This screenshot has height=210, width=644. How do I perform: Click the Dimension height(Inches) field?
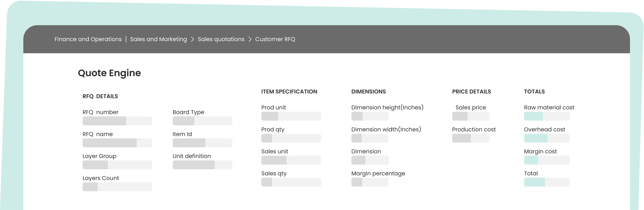tap(370, 116)
